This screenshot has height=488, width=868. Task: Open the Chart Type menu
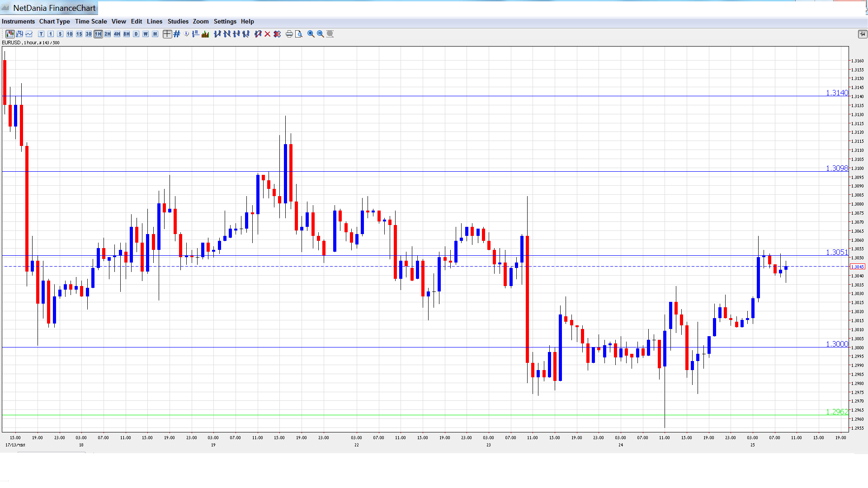[x=54, y=21]
